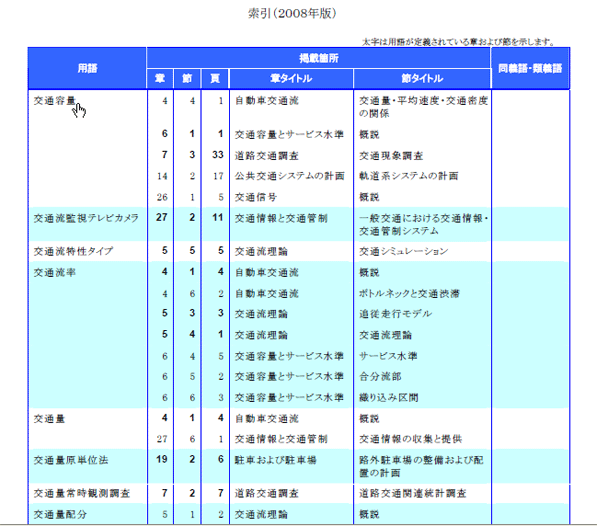Click the 交通情報の収集と提供 section title

click(x=410, y=439)
